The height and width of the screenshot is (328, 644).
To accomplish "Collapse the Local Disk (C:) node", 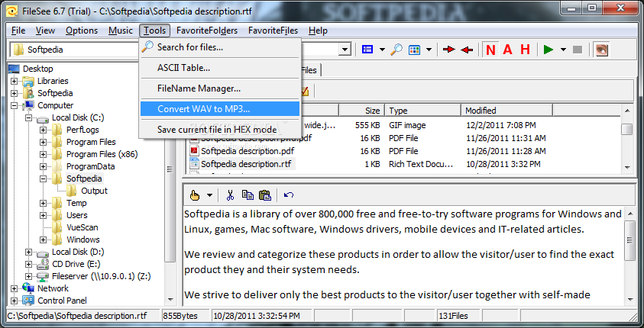I will pos(28,117).
